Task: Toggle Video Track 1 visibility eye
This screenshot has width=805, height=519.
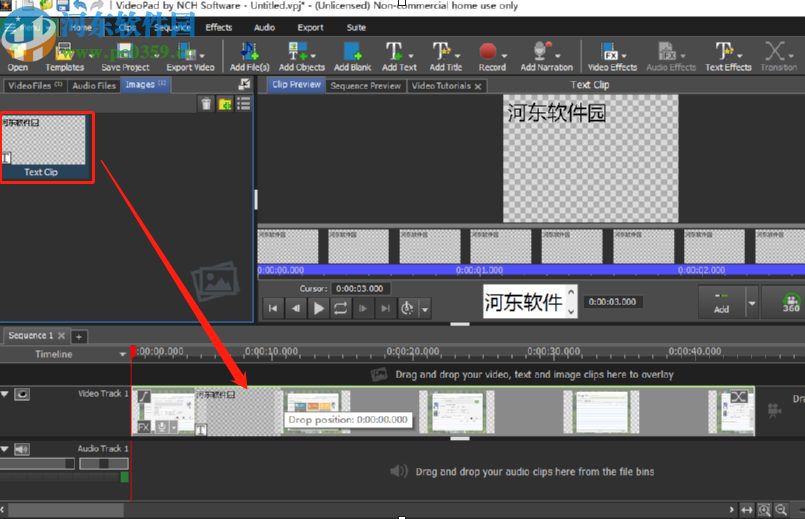Action: [x=22, y=394]
